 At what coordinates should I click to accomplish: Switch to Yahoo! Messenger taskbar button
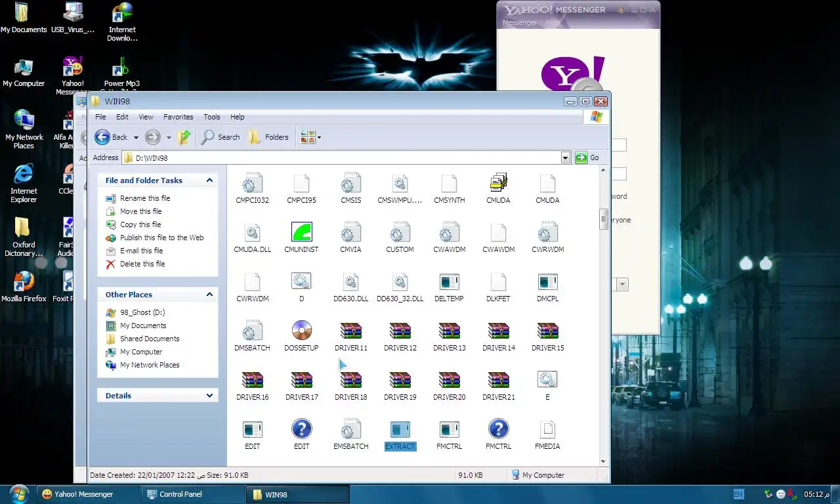click(87, 494)
